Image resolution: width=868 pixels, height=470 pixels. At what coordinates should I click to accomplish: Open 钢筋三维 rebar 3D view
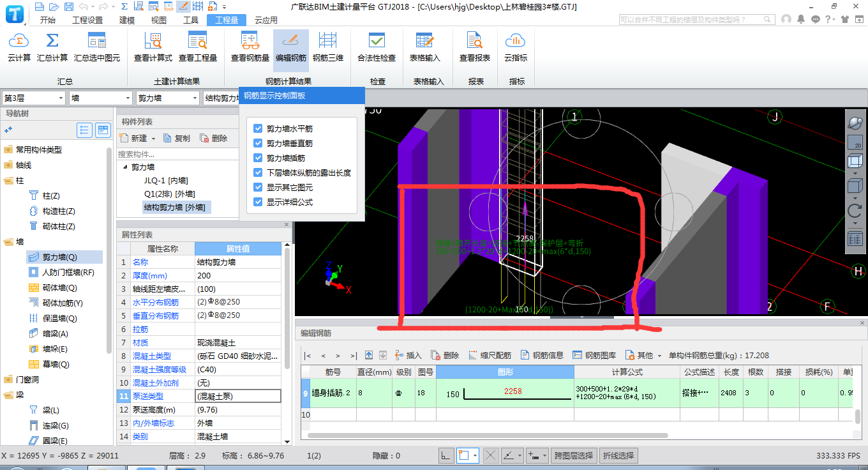(x=328, y=48)
